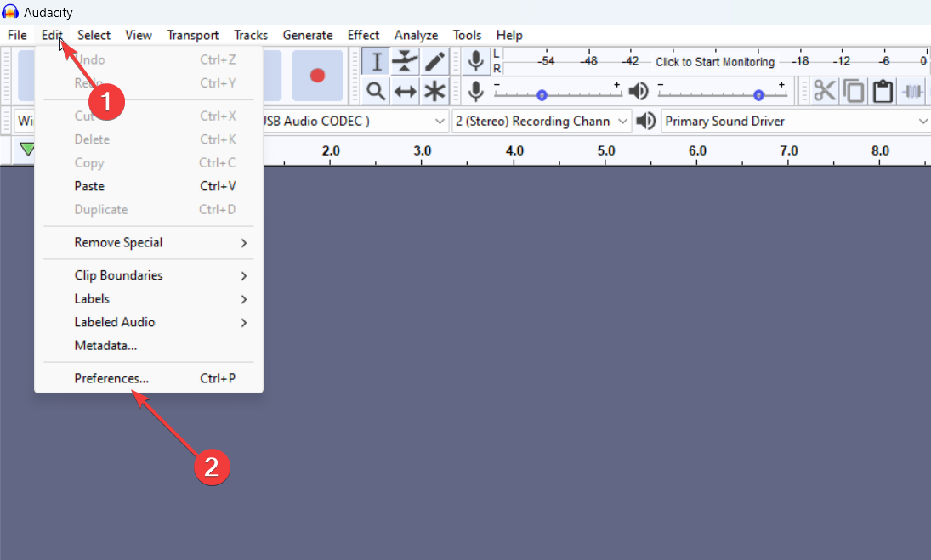Open the Primary Sound Driver dropdown
Image resolution: width=931 pixels, height=560 pixels.
click(x=796, y=121)
